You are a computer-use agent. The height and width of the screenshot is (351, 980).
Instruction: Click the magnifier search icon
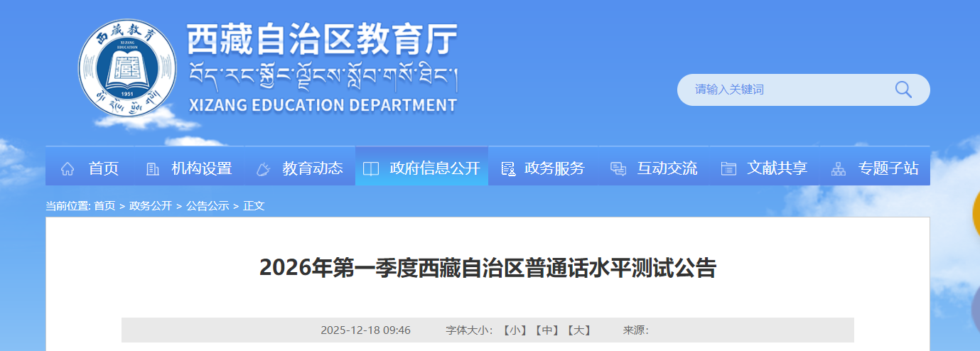[903, 90]
